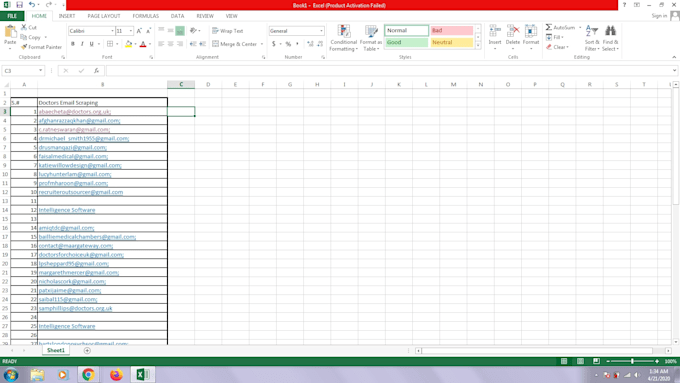The width and height of the screenshot is (680, 383).
Task: Open the FILE tab
Action: pyautogui.click(x=12, y=16)
